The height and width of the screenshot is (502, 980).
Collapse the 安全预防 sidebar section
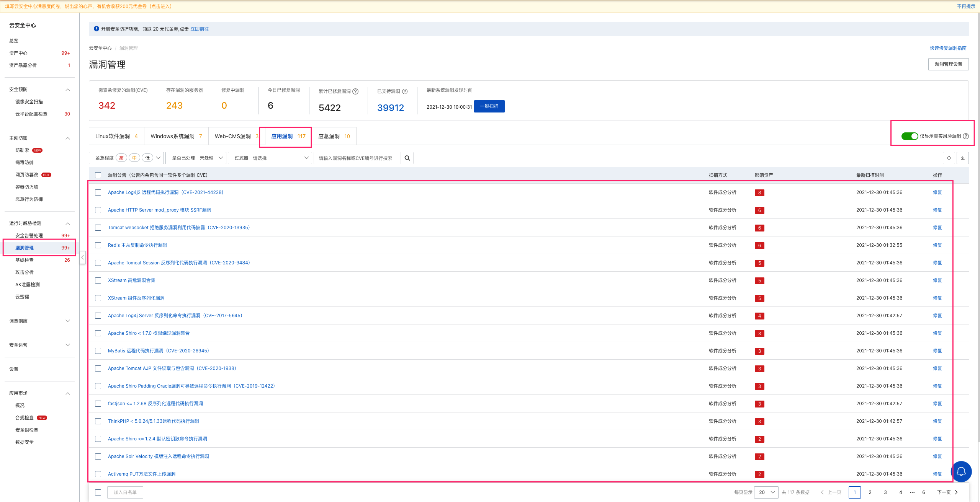pyautogui.click(x=68, y=90)
